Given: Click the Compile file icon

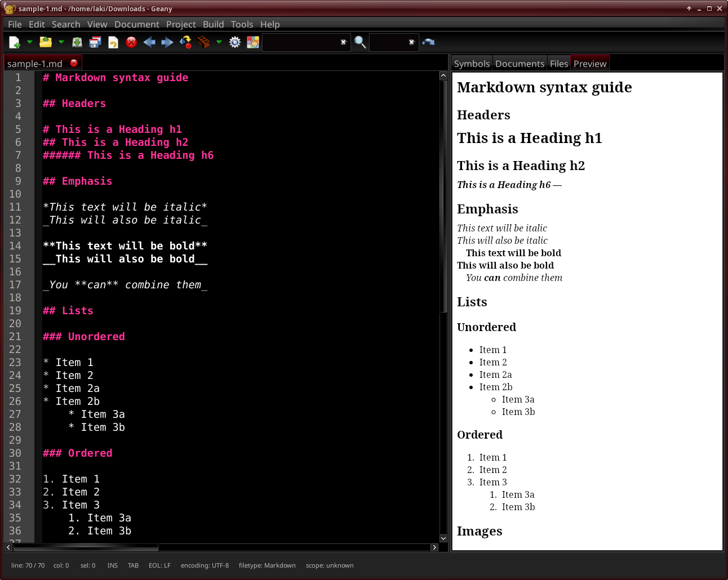Looking at the screenshot, I should pos(185,42).
